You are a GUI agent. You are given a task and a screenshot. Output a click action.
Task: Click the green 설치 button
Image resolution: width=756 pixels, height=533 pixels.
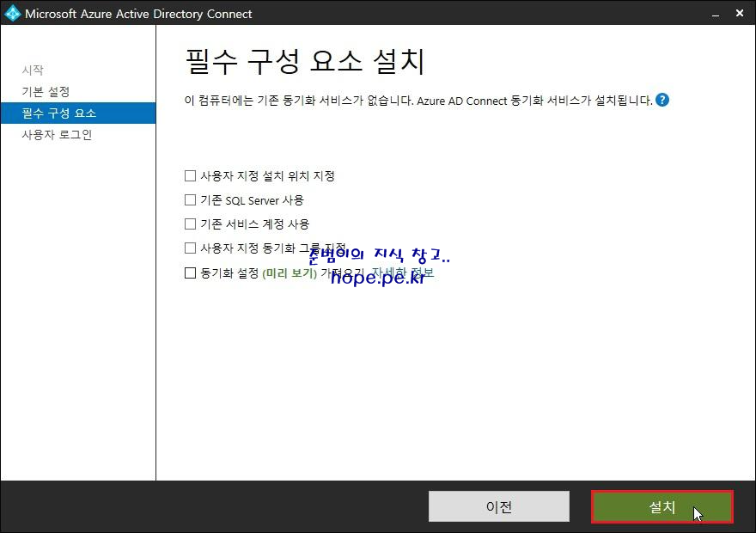click(662, 506)
